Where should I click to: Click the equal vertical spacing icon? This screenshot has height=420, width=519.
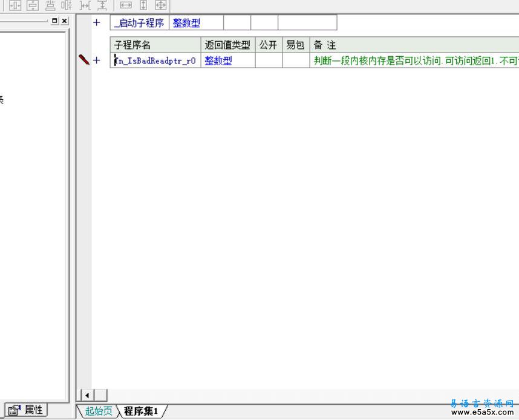coord(50,5)
